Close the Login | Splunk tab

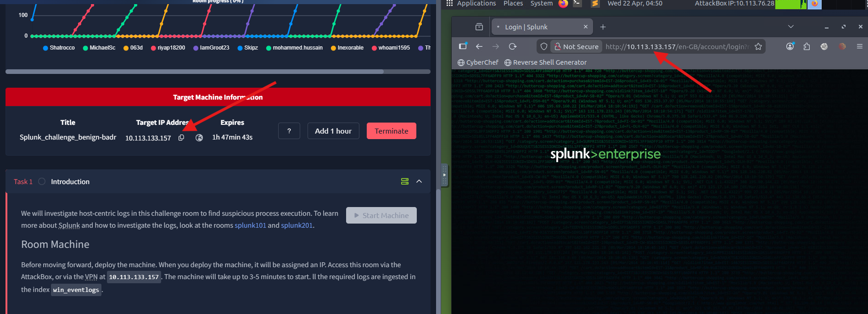[586, 27]
